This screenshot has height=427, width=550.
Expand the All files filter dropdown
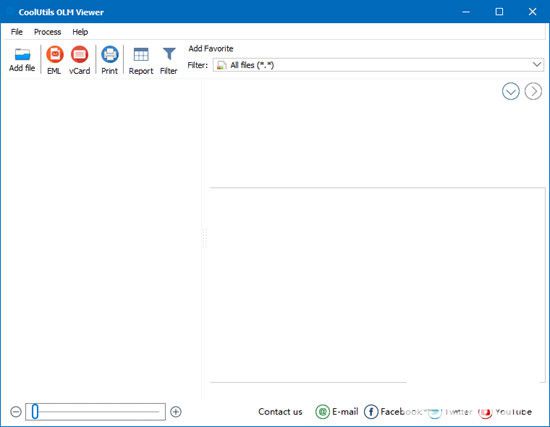537,65
